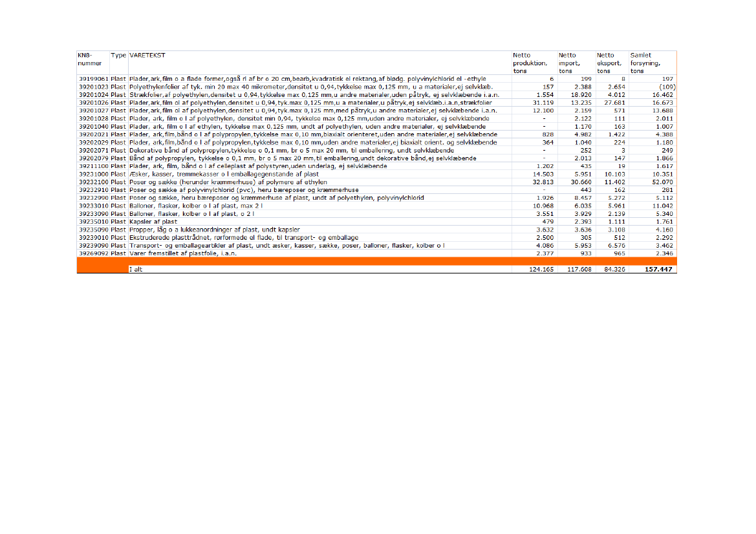Click import value 18.920

click(x=581, y=95)
